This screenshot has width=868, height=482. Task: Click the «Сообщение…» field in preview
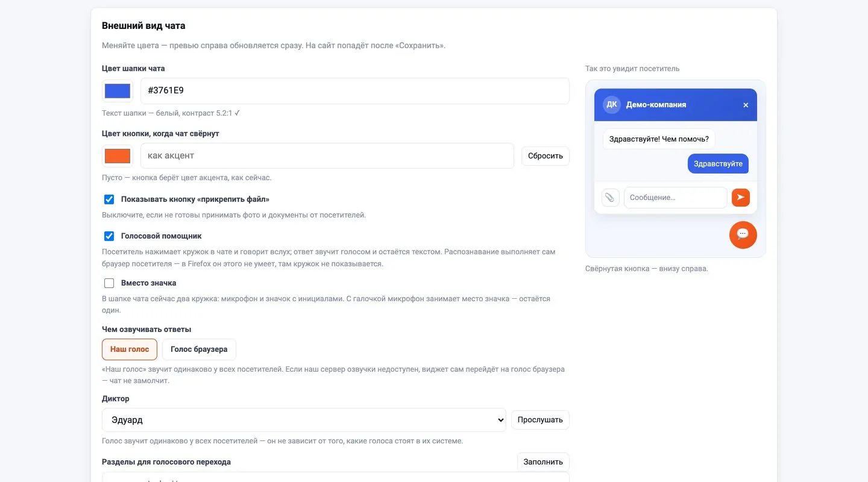[675, 198]
